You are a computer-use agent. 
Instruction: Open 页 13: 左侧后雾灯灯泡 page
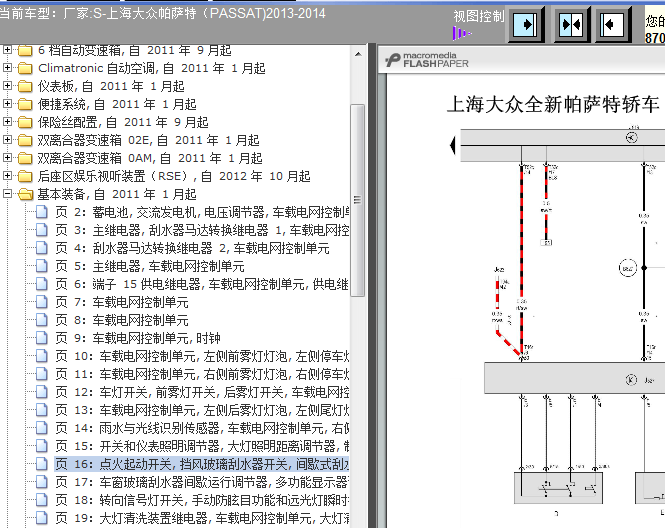coord(202,411)
